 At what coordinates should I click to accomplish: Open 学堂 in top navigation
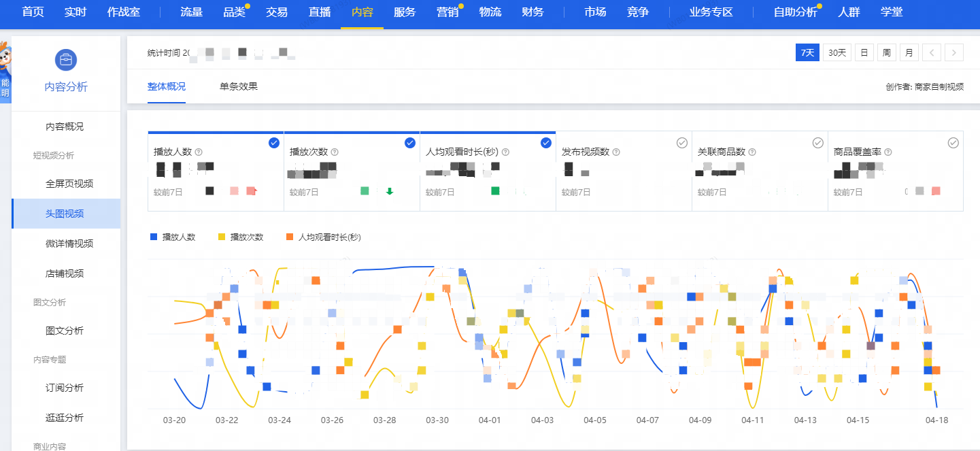point(892,12)
